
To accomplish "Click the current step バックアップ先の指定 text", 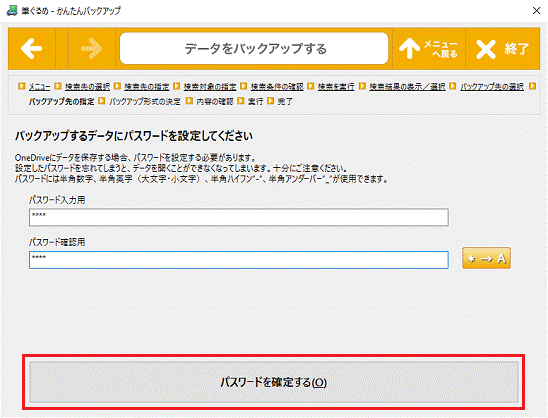I will (x=62, y=101).
